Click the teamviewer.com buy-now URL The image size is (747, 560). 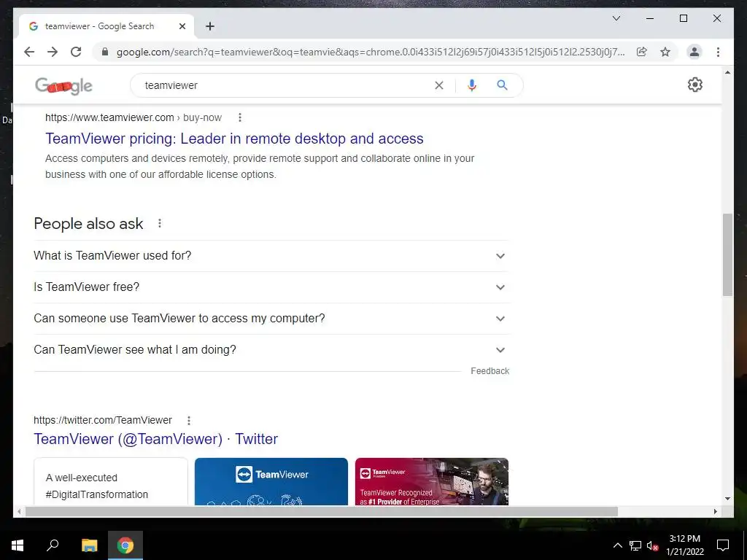coord(133,117)
